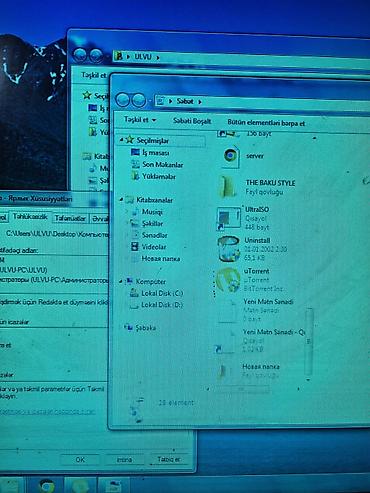This screenshot has width=370, height=493.
Task: Collapse the Kompüter tree group
Action: coord(121,282)
